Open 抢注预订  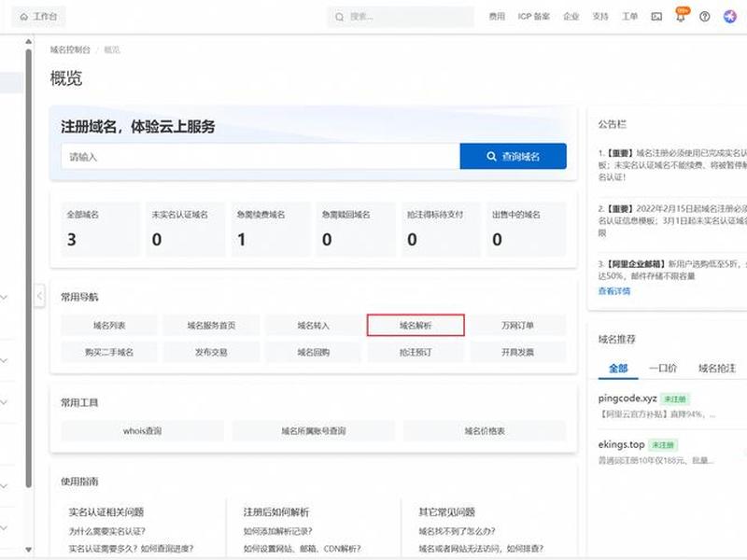click(x=416, y=352)
